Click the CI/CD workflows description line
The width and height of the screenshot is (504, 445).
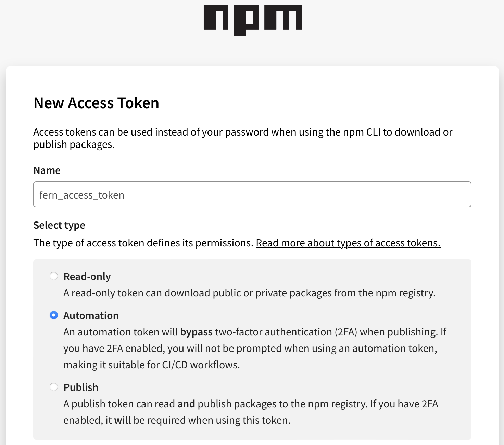point(152,365)
